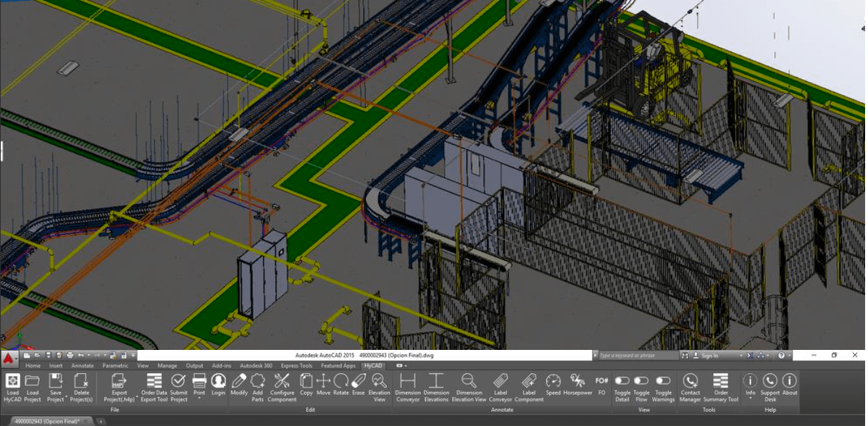Choose the Dimension Conveyor tool
The height and width of the screenshot is (426, 868).
point(407,381)
